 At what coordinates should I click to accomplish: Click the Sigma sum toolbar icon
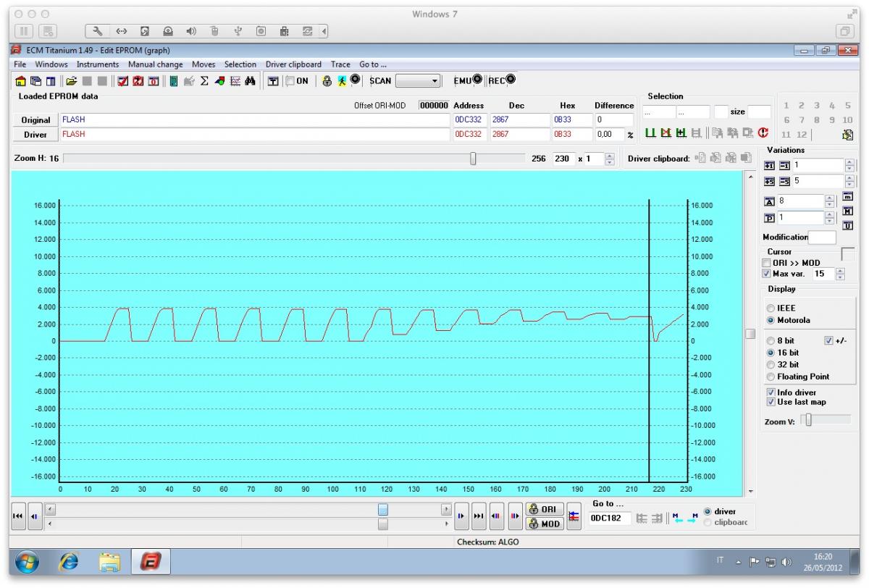pos(205,80)
